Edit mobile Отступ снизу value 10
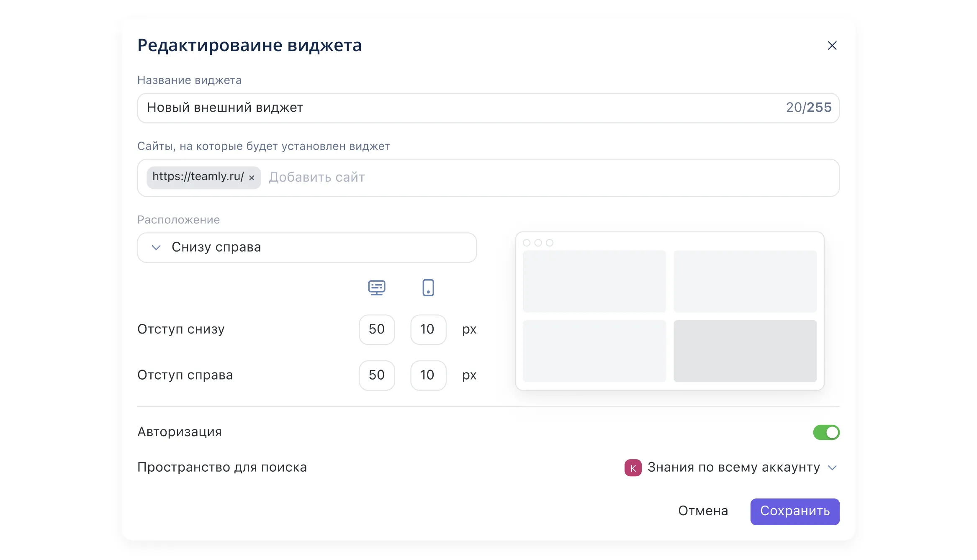The width and height of the screenshot is (977, 560). tap(428, 329)
